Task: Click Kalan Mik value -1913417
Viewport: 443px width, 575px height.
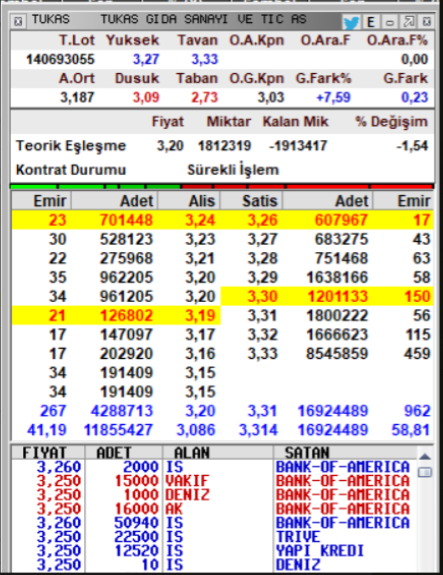Action: click(x=298, y=146)
